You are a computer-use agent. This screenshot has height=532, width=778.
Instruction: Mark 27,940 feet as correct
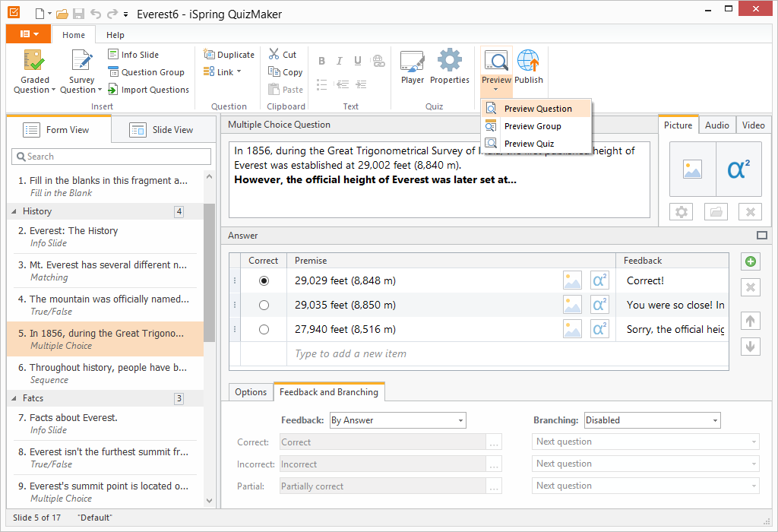click(264, 330)
